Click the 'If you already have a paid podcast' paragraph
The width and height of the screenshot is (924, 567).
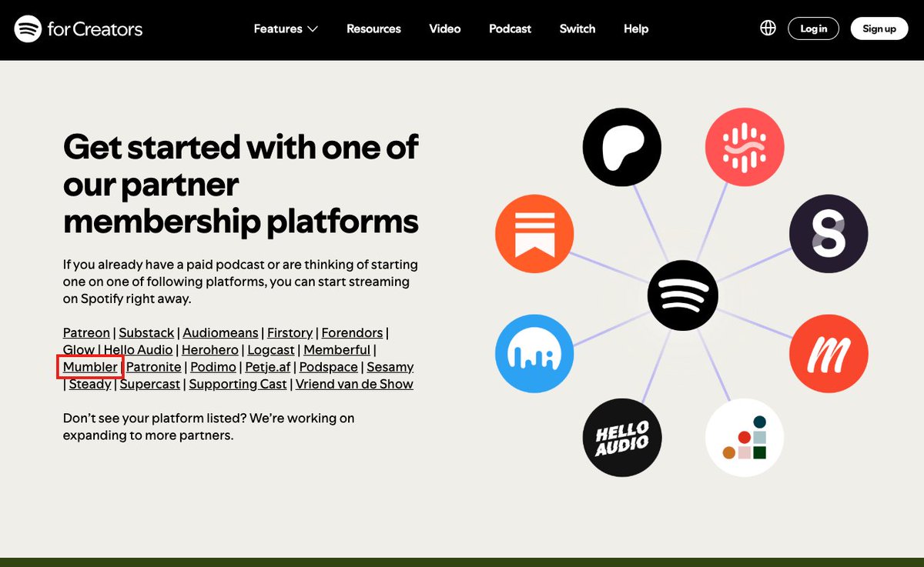coord(240,282)
